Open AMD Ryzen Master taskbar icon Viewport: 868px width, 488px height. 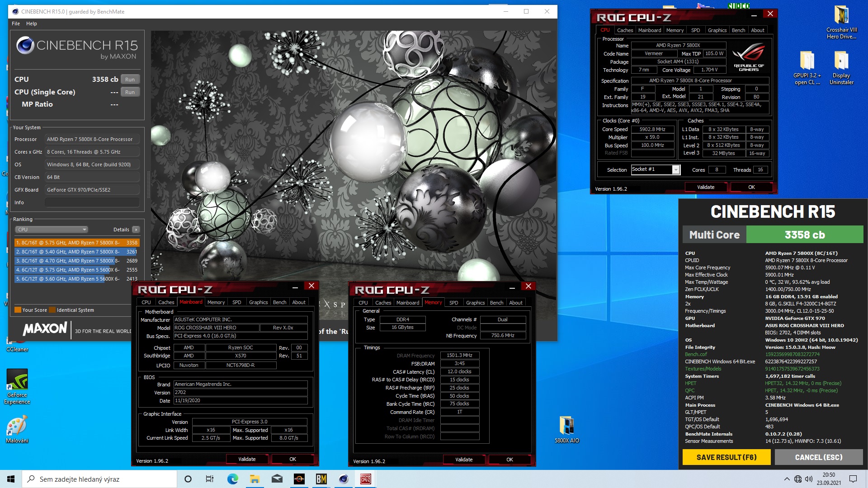click(299, 479)
